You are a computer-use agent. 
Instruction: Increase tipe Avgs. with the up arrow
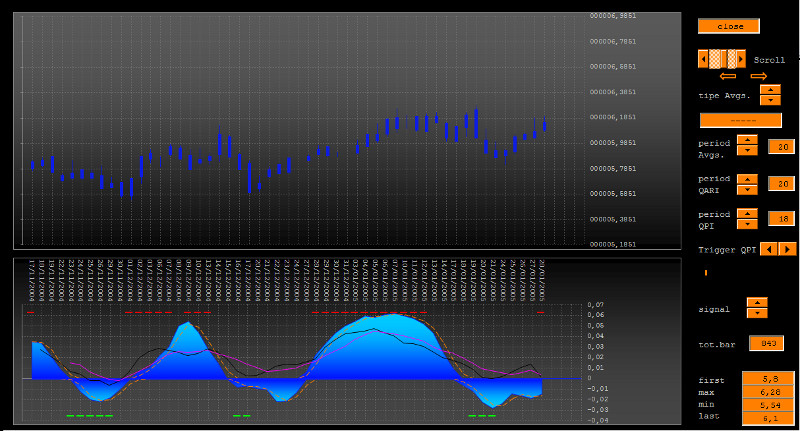[770, 90]
